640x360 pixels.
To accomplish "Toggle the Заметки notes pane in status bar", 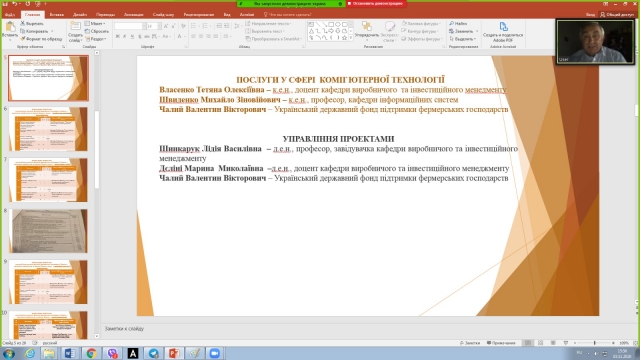I will pos(470,343).
